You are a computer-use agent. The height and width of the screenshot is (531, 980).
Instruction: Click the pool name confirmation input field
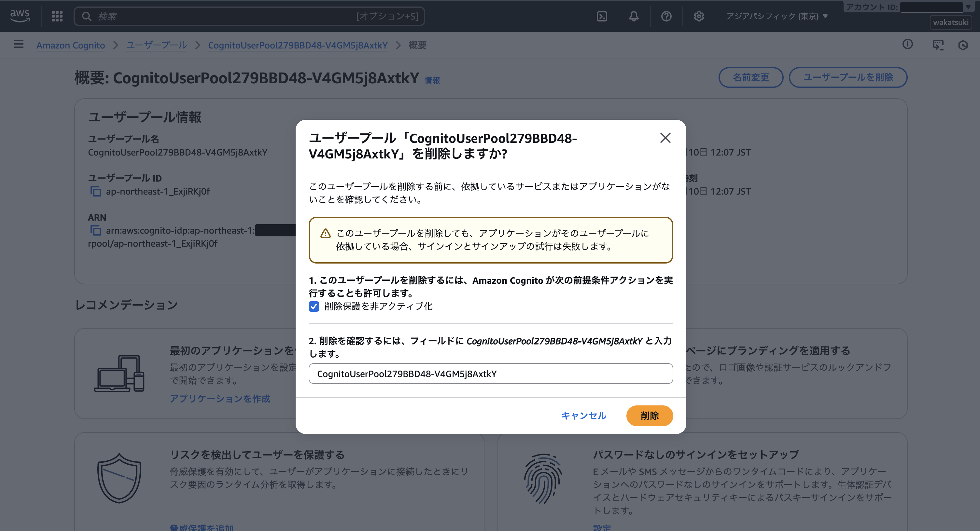pyautogui.click(x=490, y=374)
